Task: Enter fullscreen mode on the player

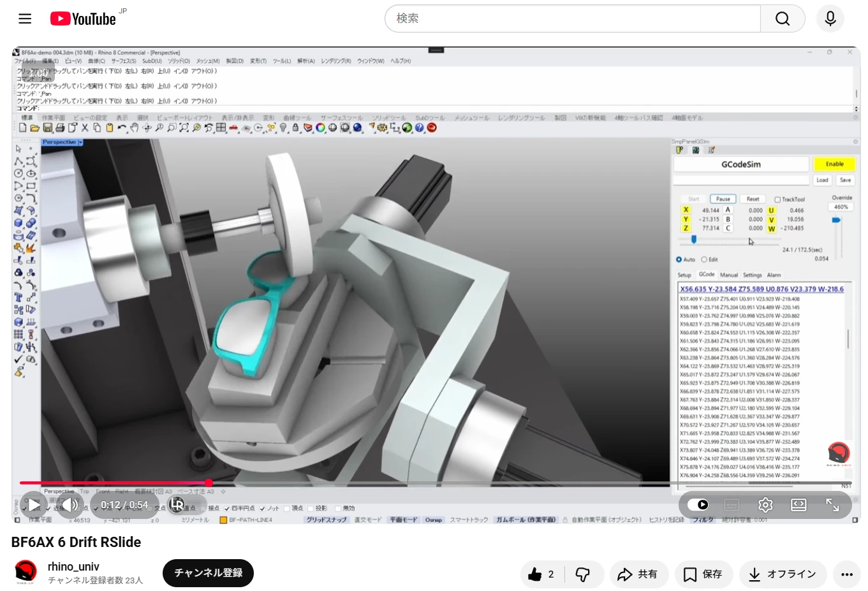Action: click(x=832, y=505)
